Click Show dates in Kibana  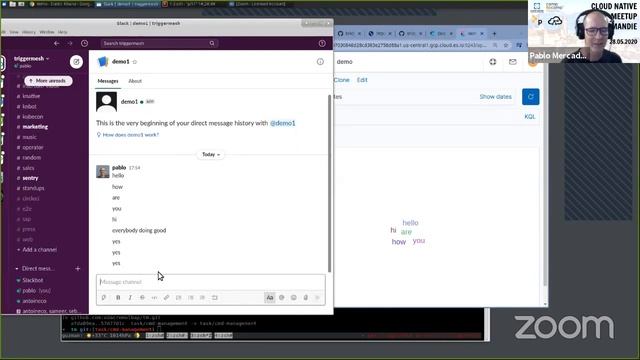(x=496, y=97)
